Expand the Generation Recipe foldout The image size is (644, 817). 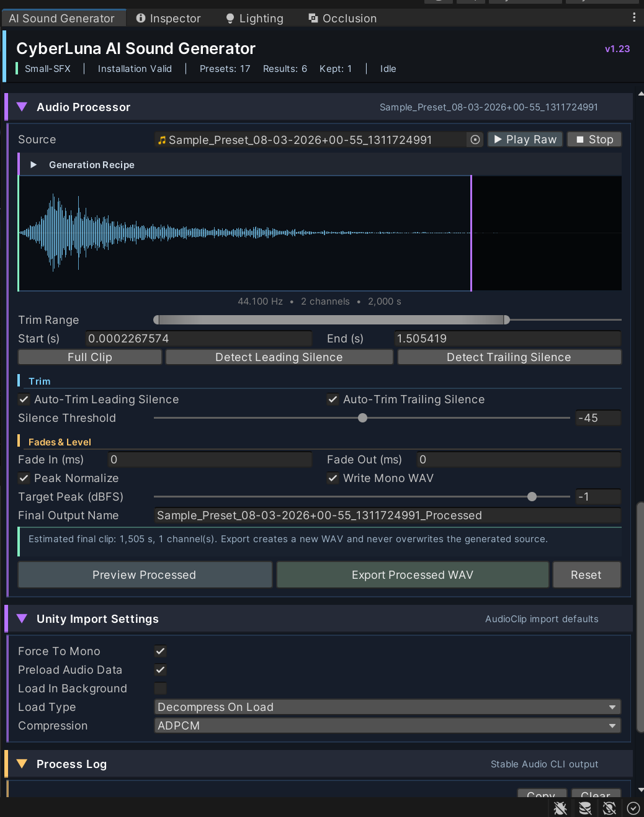(34, 164)
